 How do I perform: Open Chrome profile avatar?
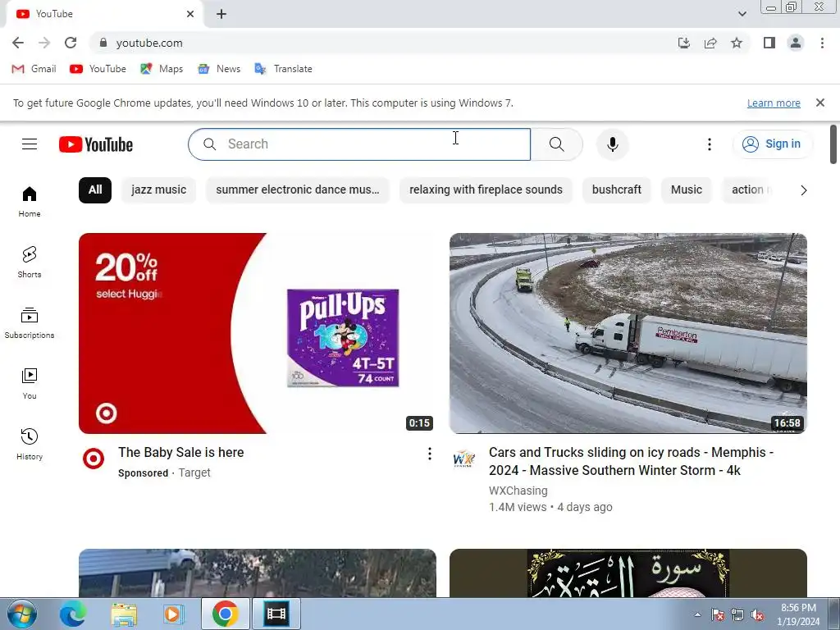pyautogui.click(x=796, y=43)
